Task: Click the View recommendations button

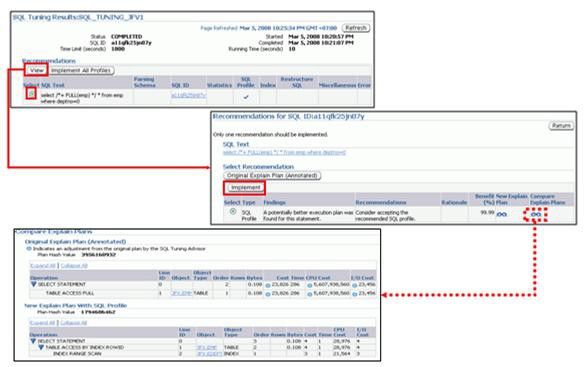Action: click(37, 70)
